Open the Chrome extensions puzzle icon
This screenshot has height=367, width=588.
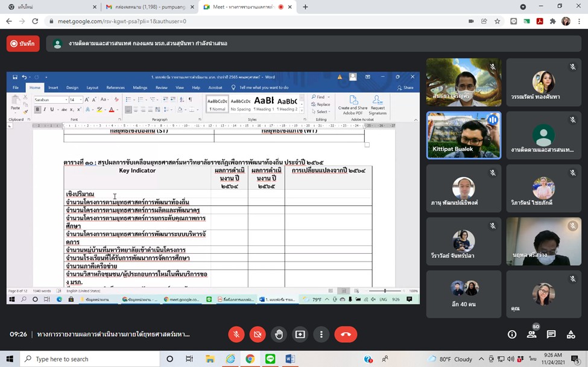[552, 21]
